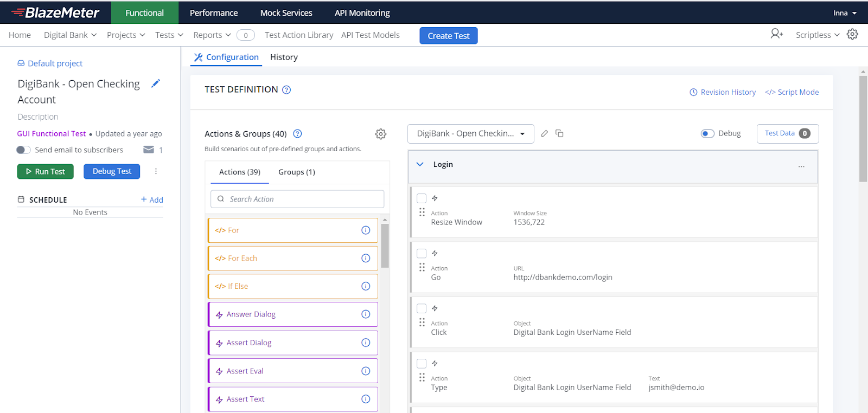
Task: Show info for the If Else action
Action: pos(366,286)
